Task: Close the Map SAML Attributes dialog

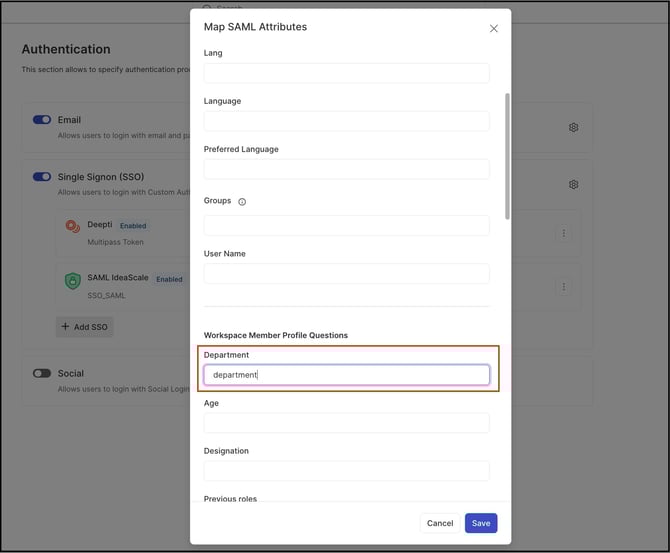Action: pos(493,29)
